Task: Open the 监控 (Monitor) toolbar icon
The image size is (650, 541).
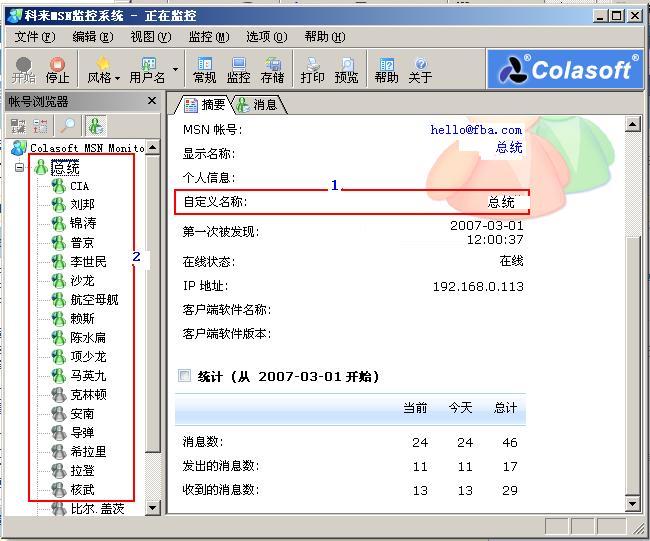Action: (238, 69)
